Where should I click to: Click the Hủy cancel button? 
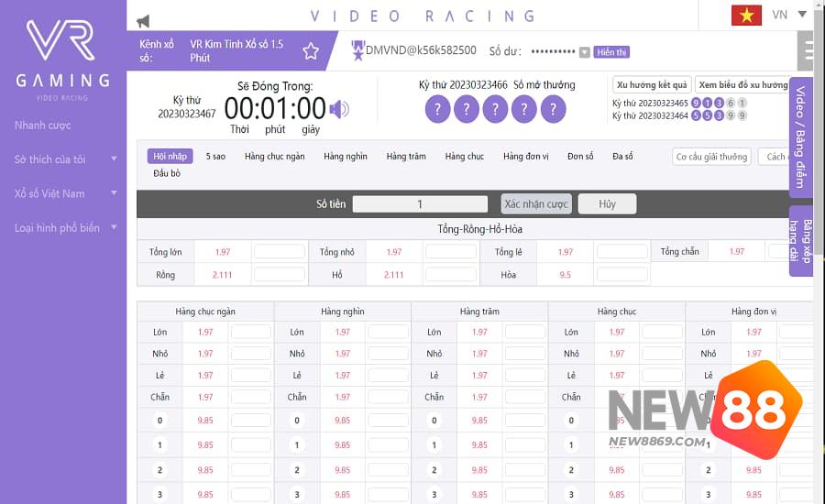[x=607, y=204]
